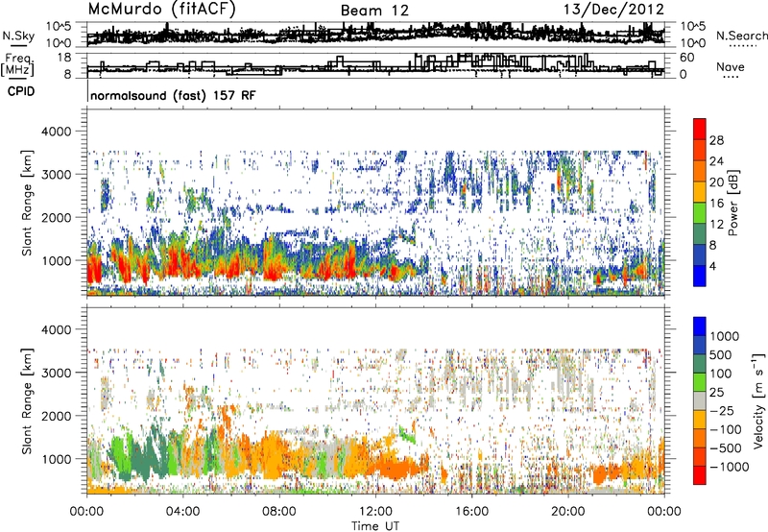Click the 04:00 time tick label
This screenshot has height=532, width=768.
pyautogui.click(x=183, y=512)
